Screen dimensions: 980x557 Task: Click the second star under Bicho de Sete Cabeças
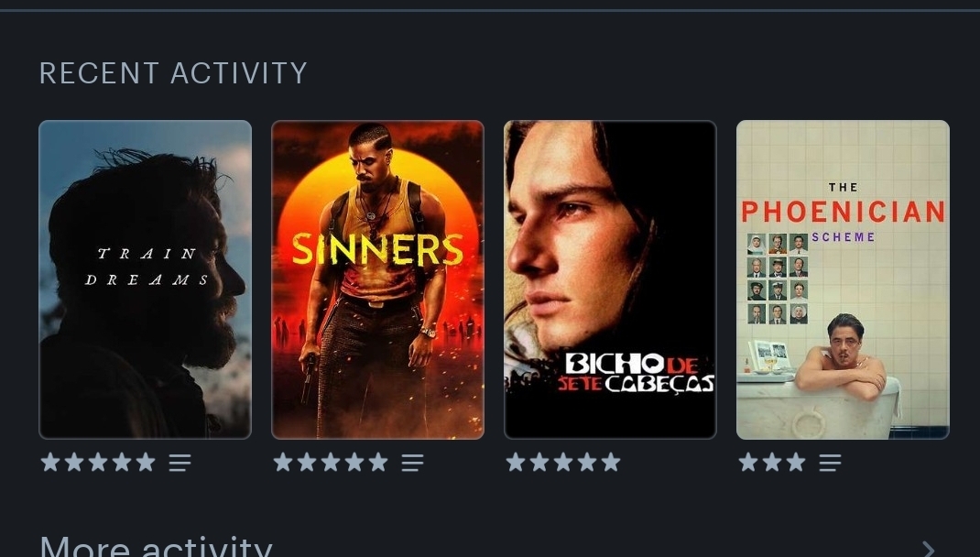(539, 462)
